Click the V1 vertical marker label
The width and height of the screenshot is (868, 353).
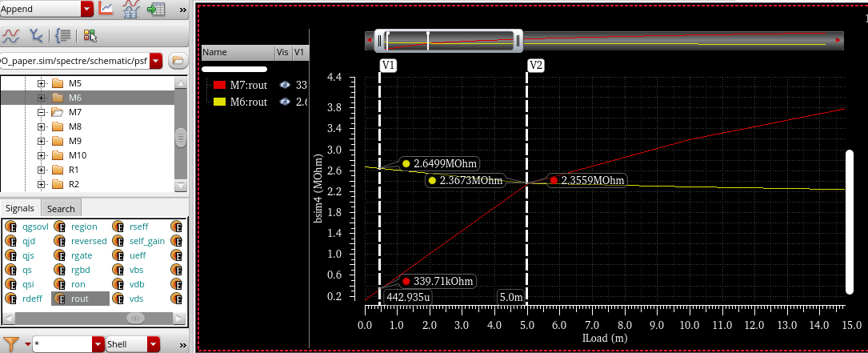point(389,66)
